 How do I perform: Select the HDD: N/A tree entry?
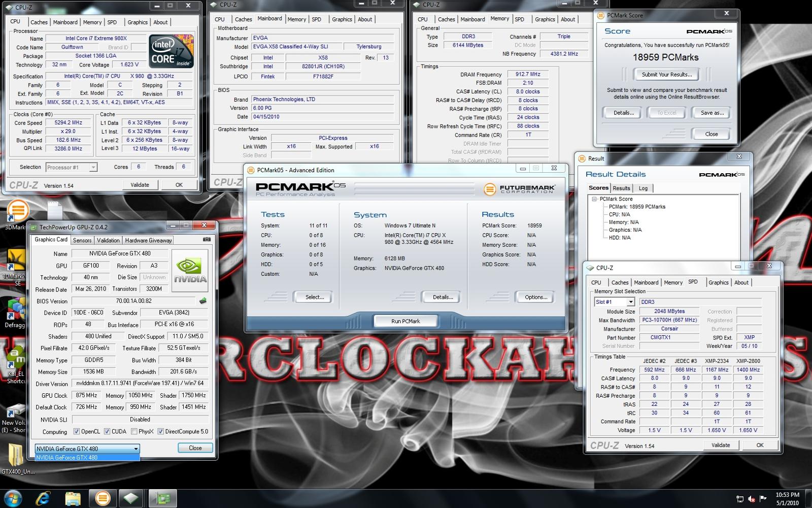(x=620, y=237)
